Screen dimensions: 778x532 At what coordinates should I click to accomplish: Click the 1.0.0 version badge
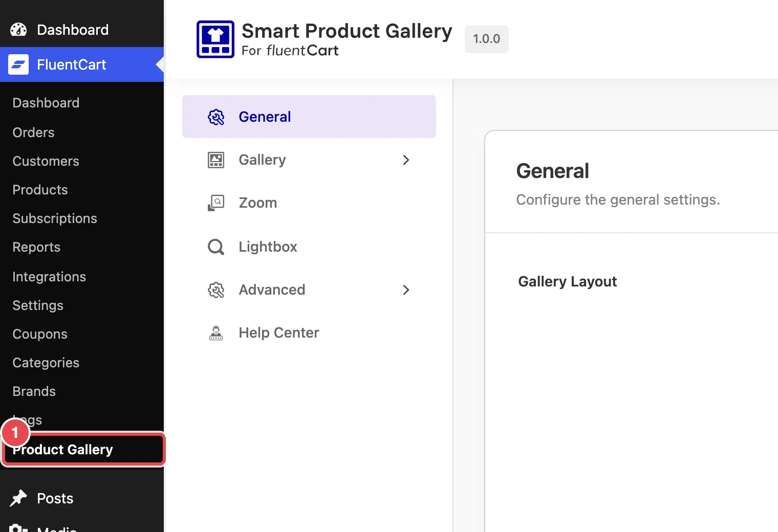(487, 39)
